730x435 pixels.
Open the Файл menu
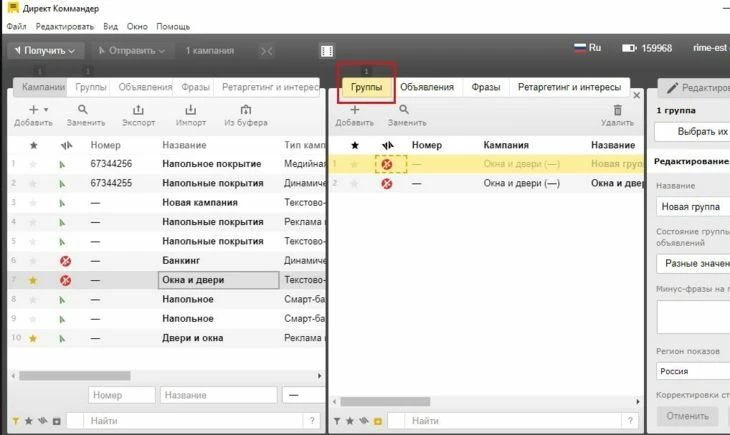16,27
